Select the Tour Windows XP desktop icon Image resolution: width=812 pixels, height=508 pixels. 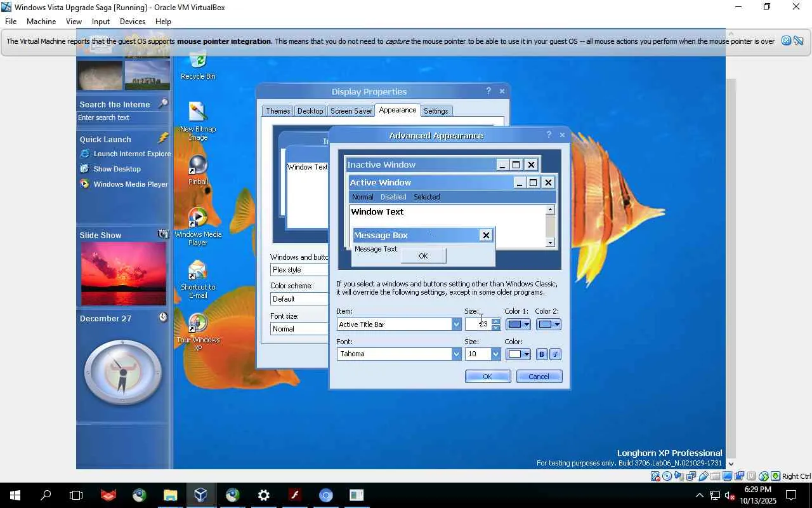pyautogui.click(x=198, y=332)
